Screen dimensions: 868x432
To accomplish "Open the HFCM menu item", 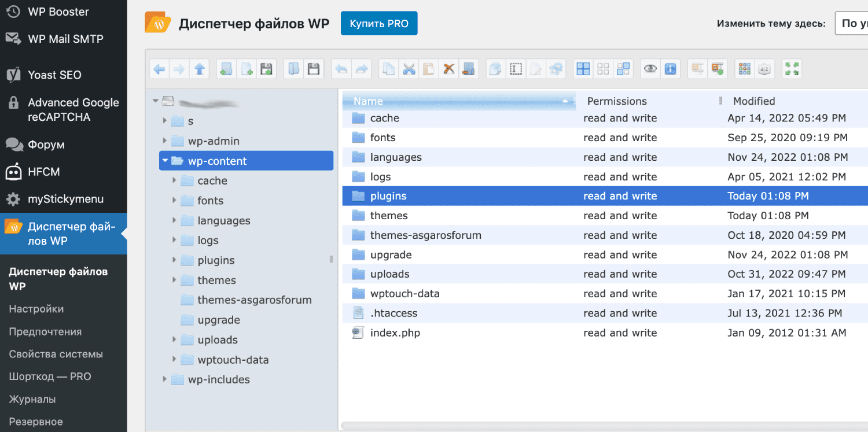I will (x=44, y=172).
